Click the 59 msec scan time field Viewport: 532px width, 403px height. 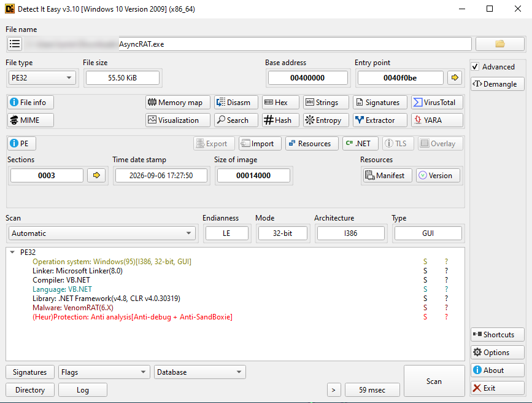click(x=372, y=389)
